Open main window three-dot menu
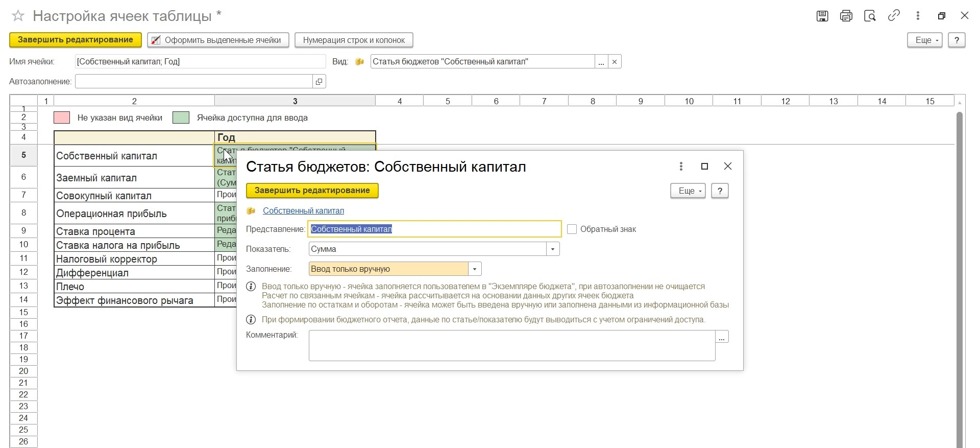The height and width of the screenshot is (448, 980). 918,16
